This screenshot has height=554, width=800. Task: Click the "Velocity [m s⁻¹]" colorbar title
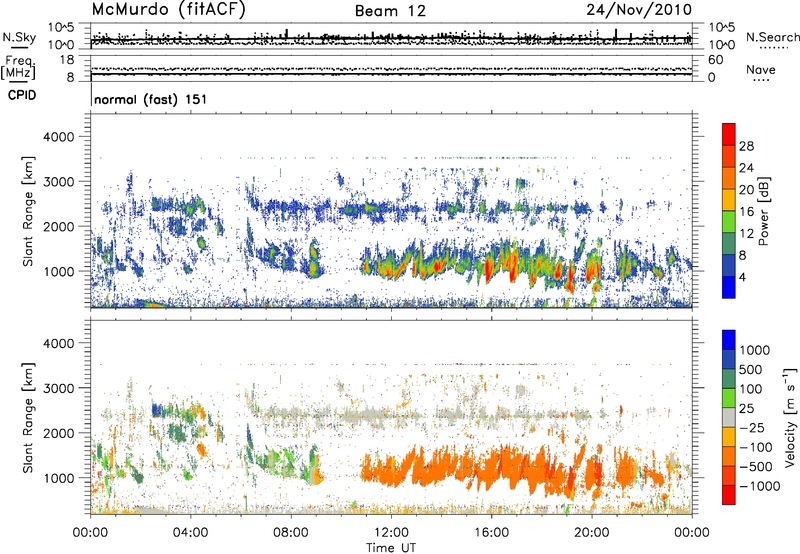(x=790, y=417)
